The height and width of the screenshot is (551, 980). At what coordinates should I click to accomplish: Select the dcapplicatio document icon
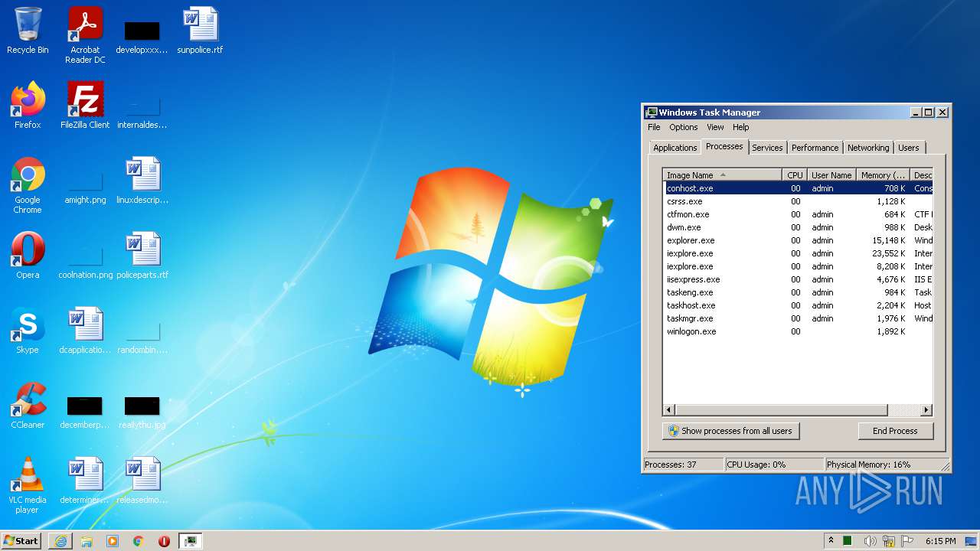85,331
